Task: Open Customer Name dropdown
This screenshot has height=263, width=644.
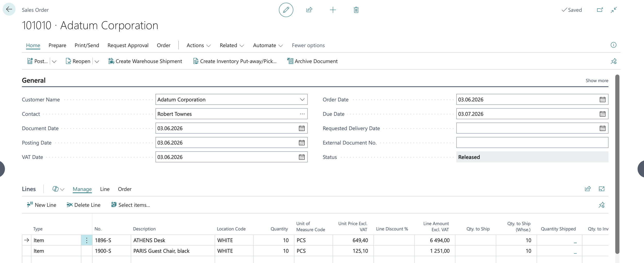Action: 302,100
